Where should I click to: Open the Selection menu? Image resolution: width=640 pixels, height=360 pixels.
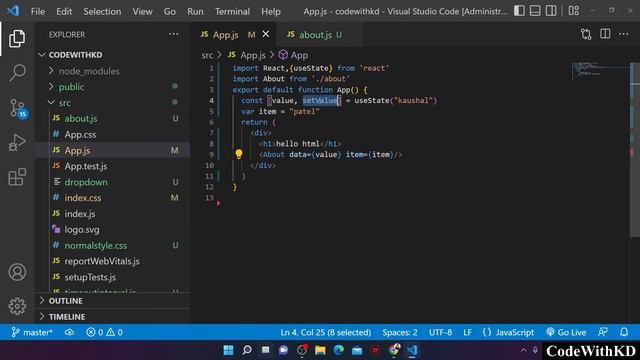click(102, 11)
